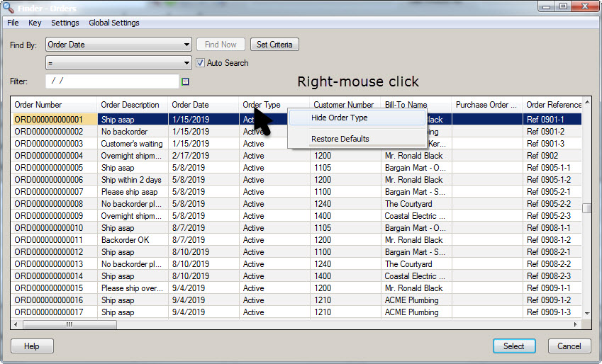Select row ORD000000000010
This screenshot has width=602, height=364.
[296, 228]
